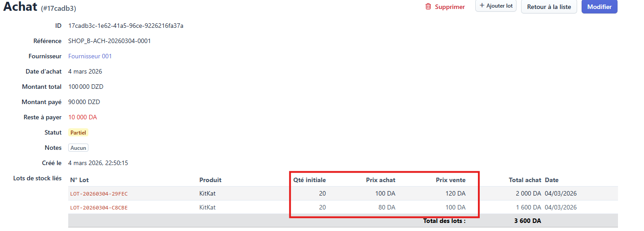Click the Date column header
Viewport: 644px width, 231px height.
[x=552, y=180]
